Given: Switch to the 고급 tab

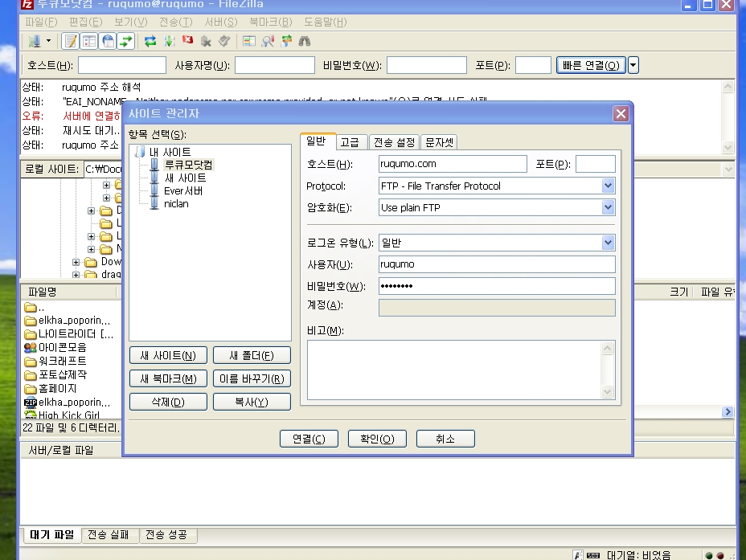Looking at the screenshot, I should coord(350,142).
